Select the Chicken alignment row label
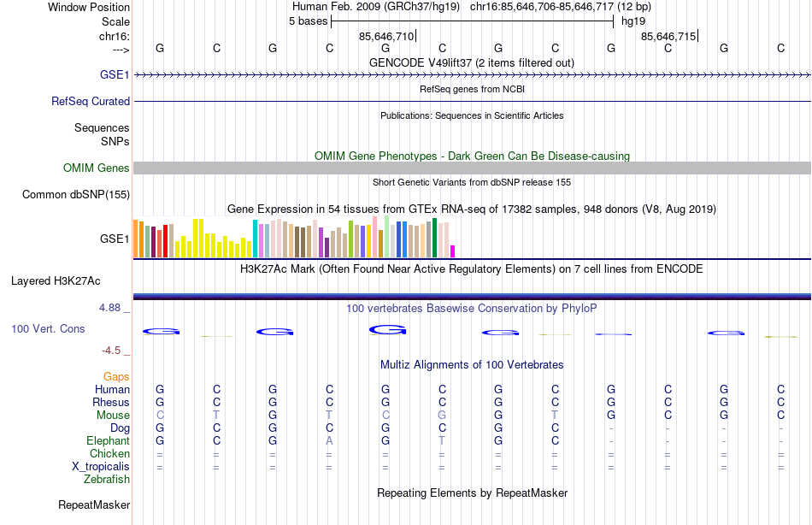 coord(109,453)
